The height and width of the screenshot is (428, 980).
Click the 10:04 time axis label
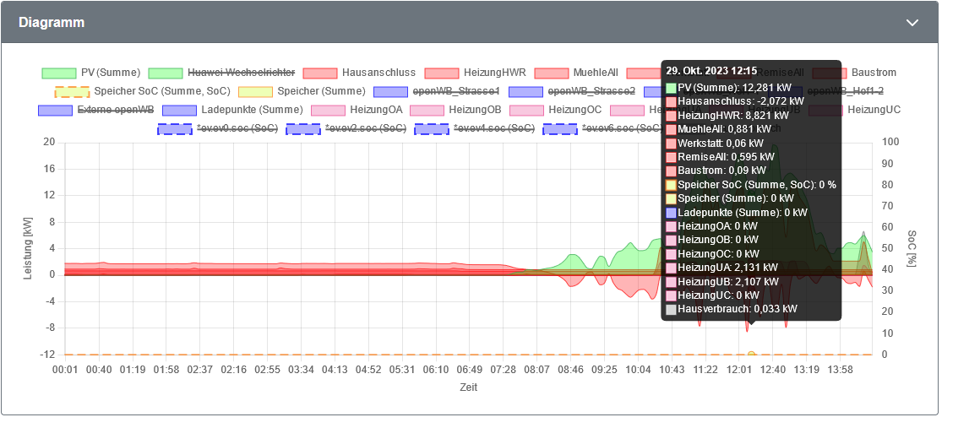tap(638, 370)
